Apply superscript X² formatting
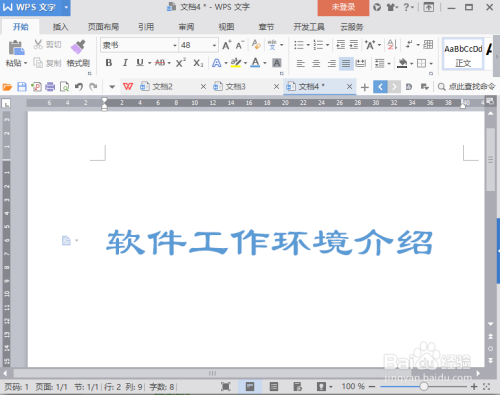 [x=181, y=63]
